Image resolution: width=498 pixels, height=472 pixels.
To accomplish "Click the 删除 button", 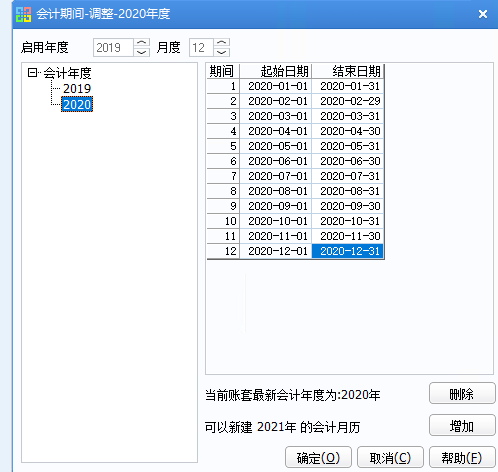I will click(x=462, y=393).
